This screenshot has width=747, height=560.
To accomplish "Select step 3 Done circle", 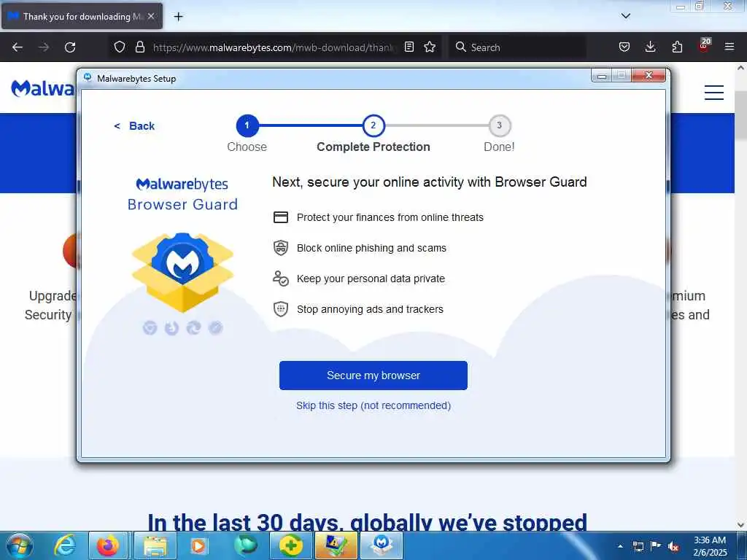I will click(499, 125).
